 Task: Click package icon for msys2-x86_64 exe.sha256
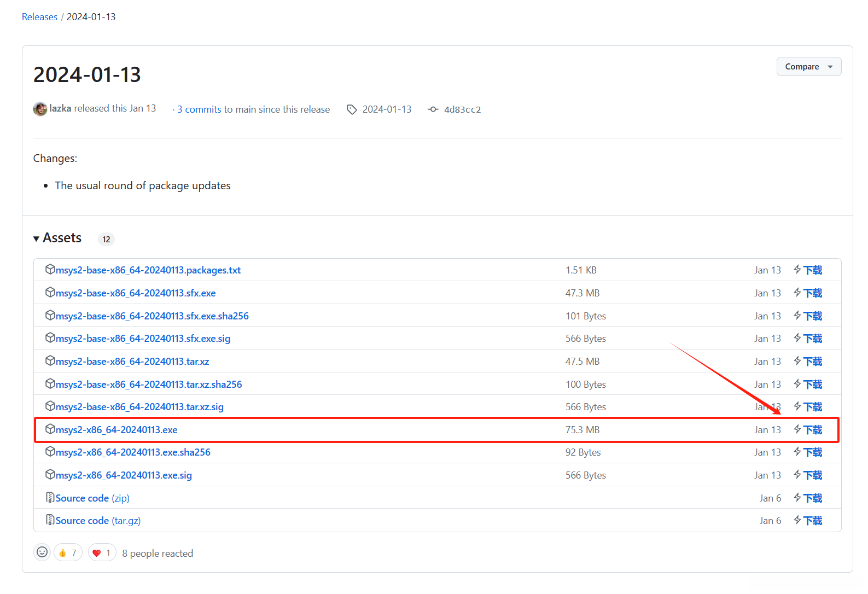coord(50,451)
